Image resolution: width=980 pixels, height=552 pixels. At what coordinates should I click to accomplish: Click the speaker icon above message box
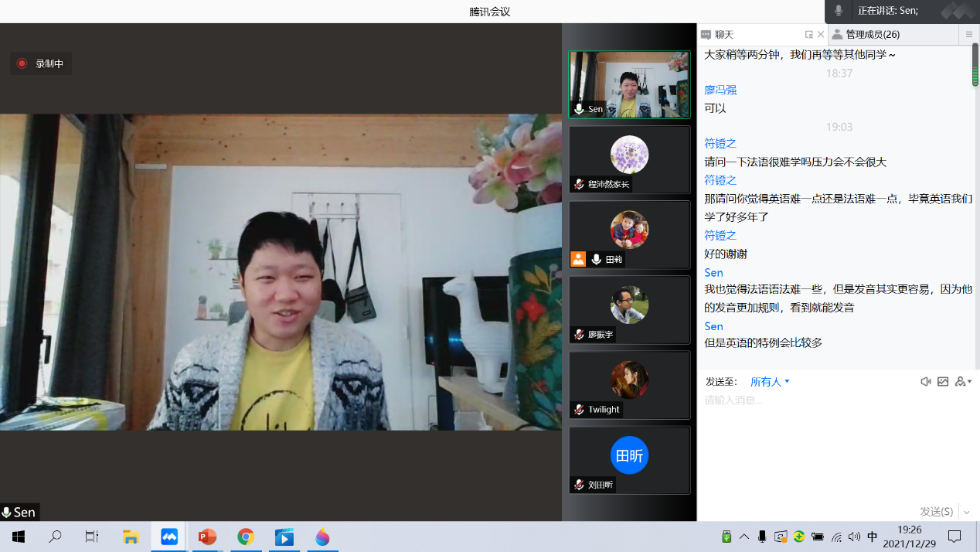[x=925, y=382]
